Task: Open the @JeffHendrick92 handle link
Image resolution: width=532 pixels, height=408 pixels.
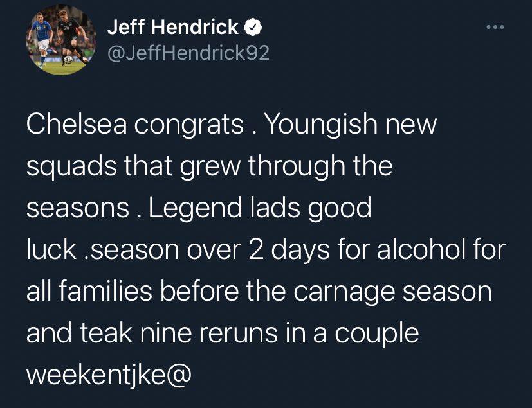Action: pyautogui.click(x=188, y=53)
